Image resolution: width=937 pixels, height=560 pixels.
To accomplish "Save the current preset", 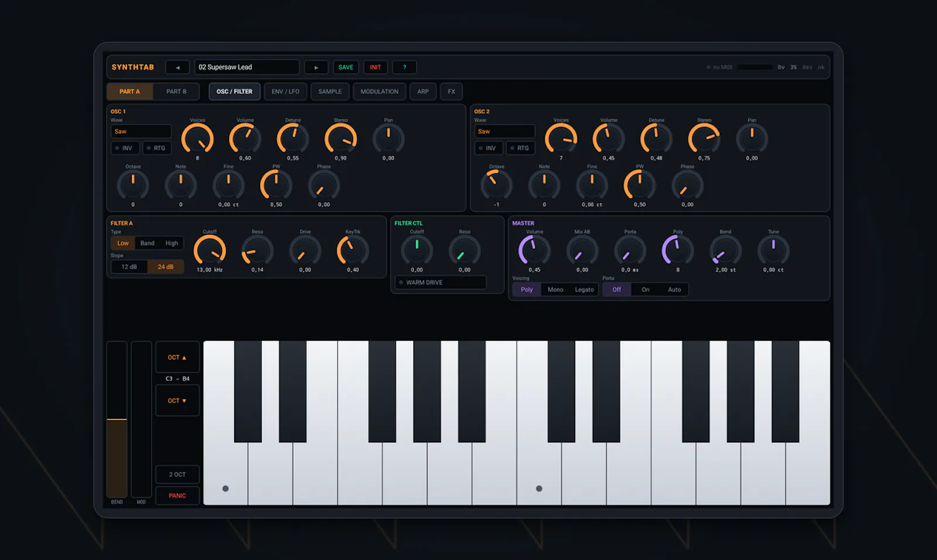I will 346,67.
